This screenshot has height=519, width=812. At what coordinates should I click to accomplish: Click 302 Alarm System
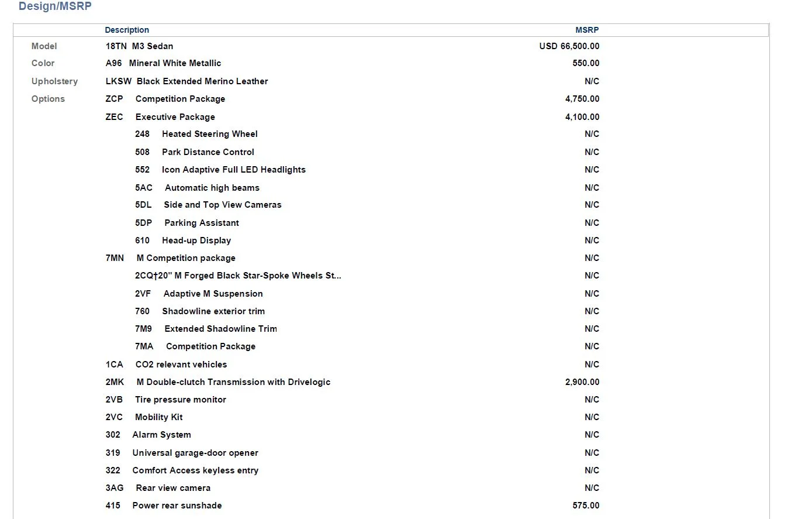tap(148, 435)
